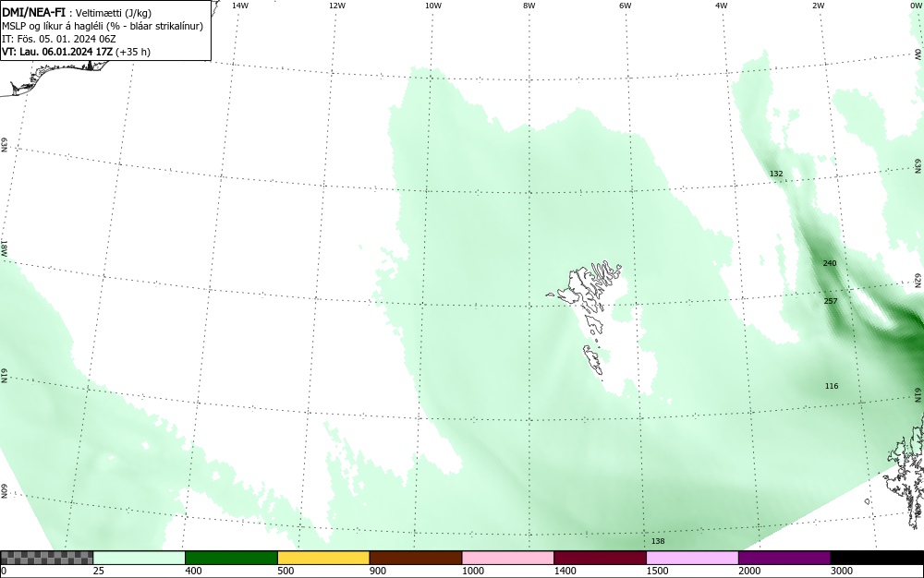924x578 pixels.
Task: Click the 2W longitude label
Action: (x=818, y=6)
